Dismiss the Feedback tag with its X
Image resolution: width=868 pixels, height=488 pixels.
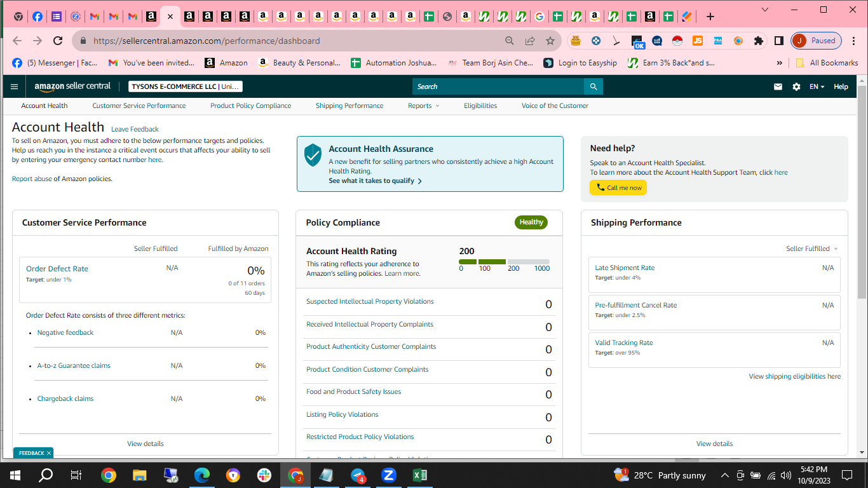pyautogui.click(x=49, y=453)
